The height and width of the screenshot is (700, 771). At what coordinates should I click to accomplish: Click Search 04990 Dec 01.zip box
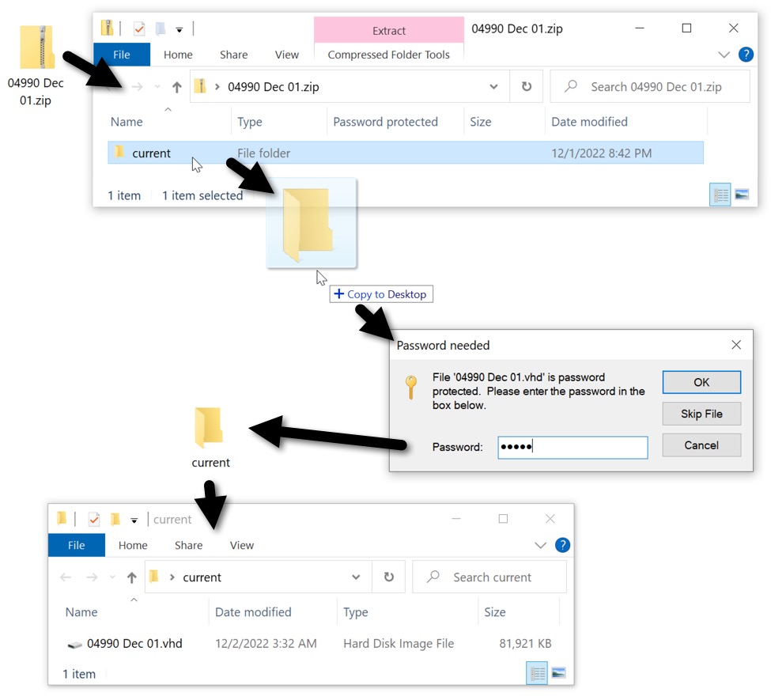650,86
